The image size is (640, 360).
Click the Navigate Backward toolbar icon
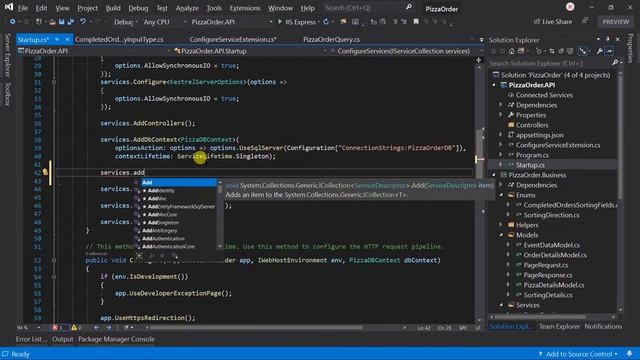tap(13, 22)
